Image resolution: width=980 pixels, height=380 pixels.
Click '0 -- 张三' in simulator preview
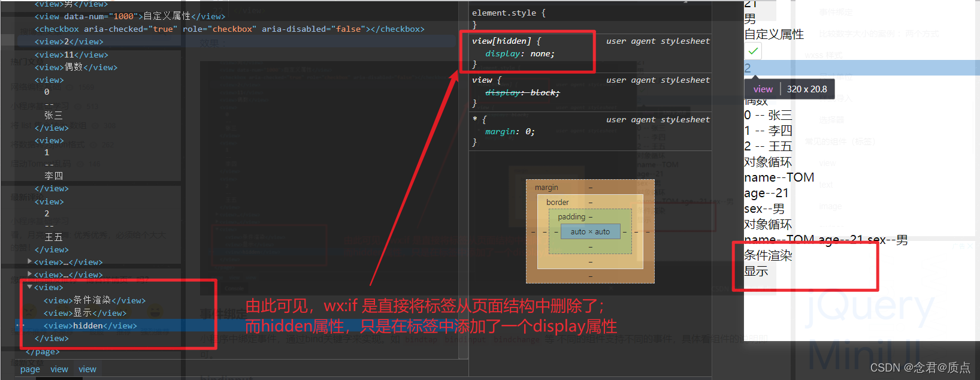point(768,114)
